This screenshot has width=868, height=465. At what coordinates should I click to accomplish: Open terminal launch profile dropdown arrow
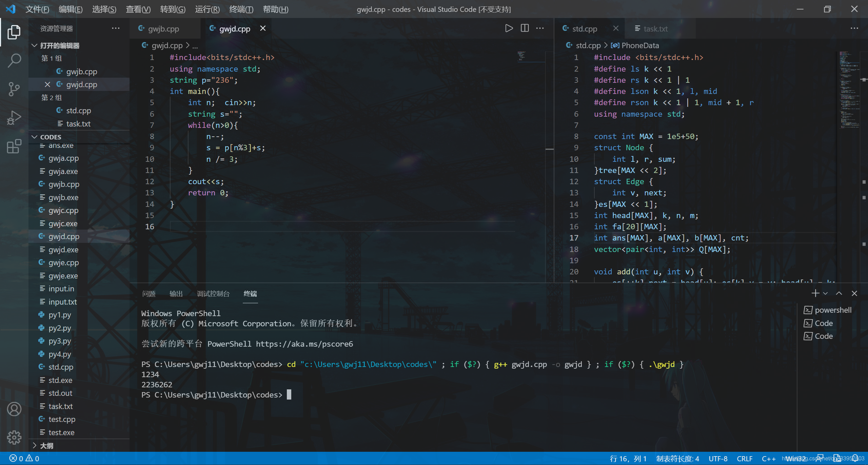tap(825, 293)
